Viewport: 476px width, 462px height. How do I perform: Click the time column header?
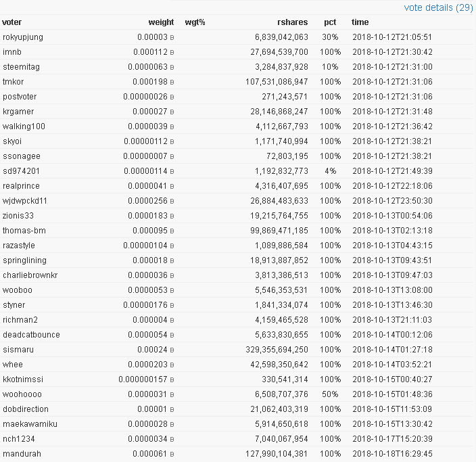360,22
